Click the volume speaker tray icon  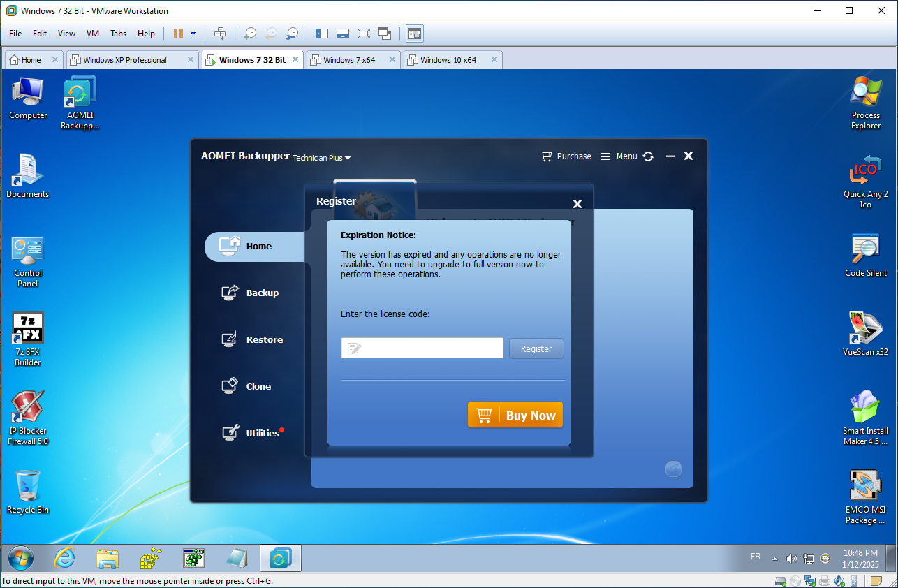click(x=791, y=559)
